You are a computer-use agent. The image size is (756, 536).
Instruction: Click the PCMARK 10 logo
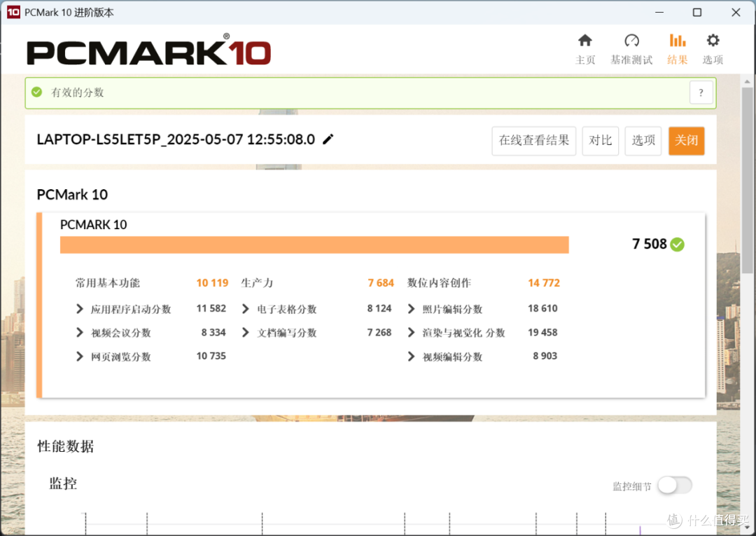click(x=148, y=50)
